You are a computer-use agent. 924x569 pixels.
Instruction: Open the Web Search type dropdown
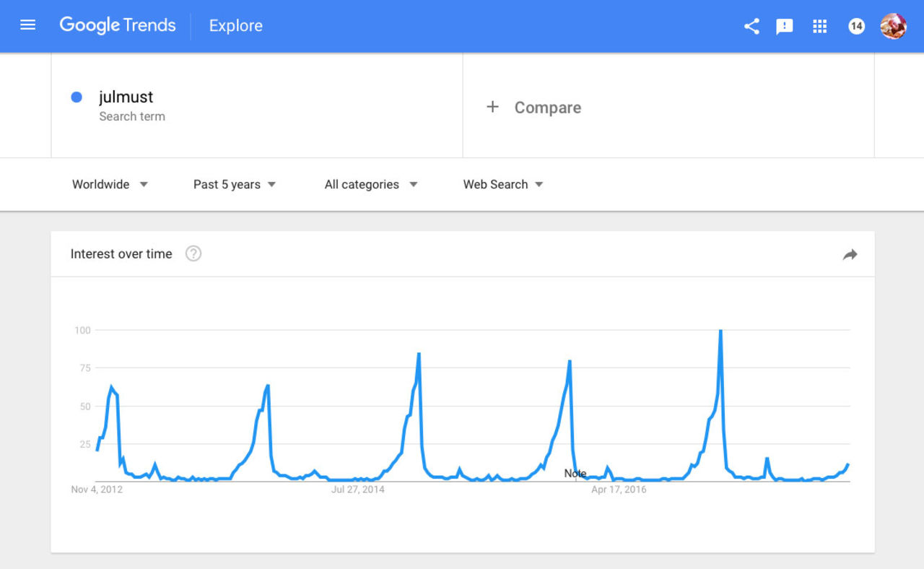click(x=503, y=184)
